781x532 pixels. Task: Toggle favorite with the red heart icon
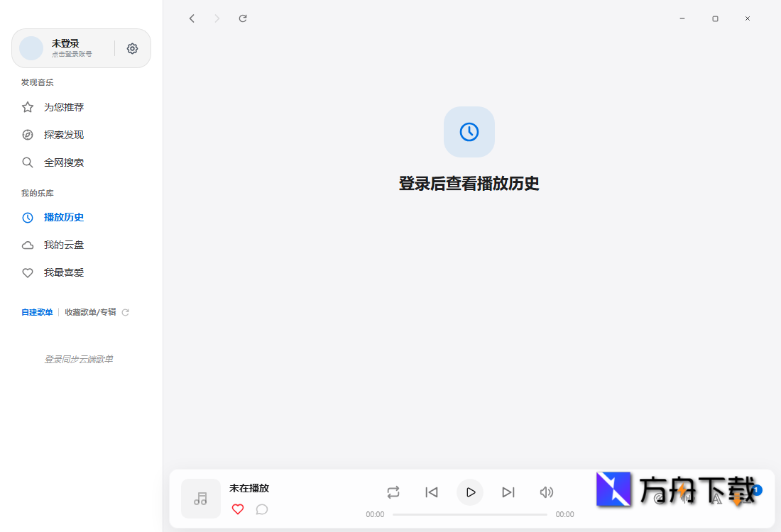click(x=238, y=509)
